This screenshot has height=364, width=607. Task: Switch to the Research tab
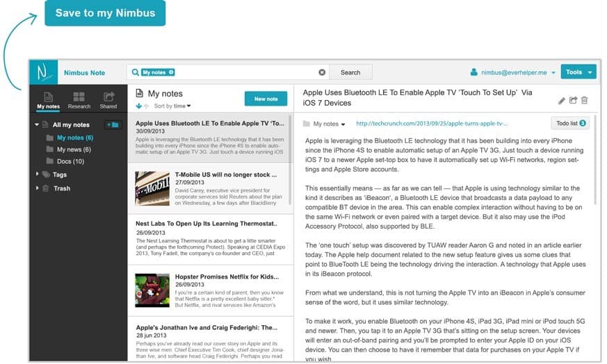tap(79, 101)
